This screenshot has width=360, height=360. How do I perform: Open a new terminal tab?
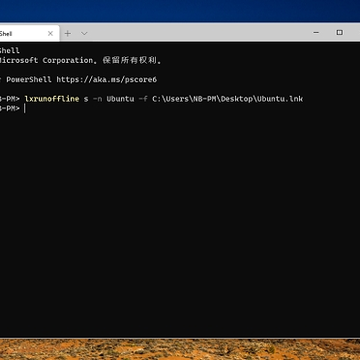(x=68, y=33)
